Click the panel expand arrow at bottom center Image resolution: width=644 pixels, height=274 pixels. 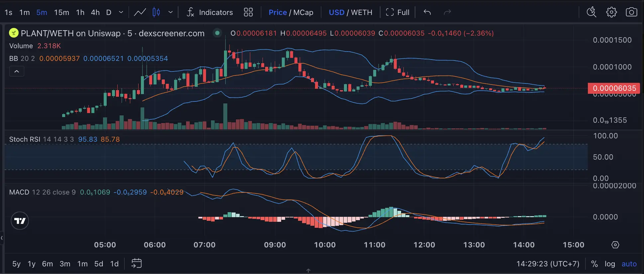tap(308, 271)
